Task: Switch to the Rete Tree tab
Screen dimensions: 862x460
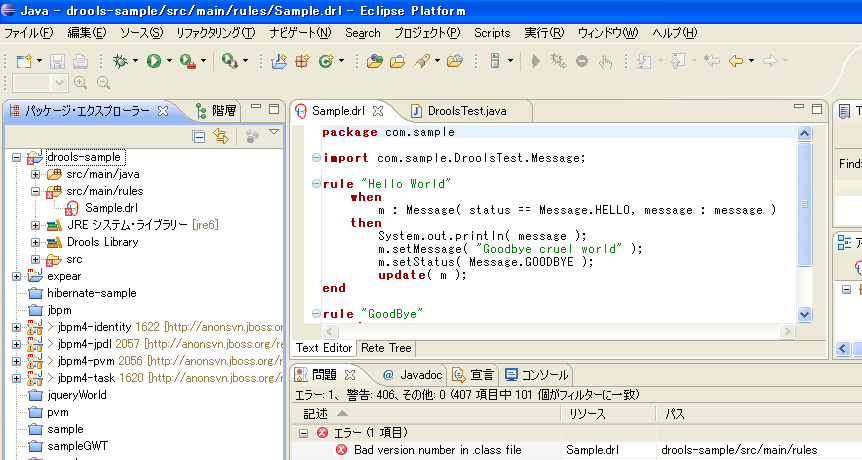Action: [386, 348]
